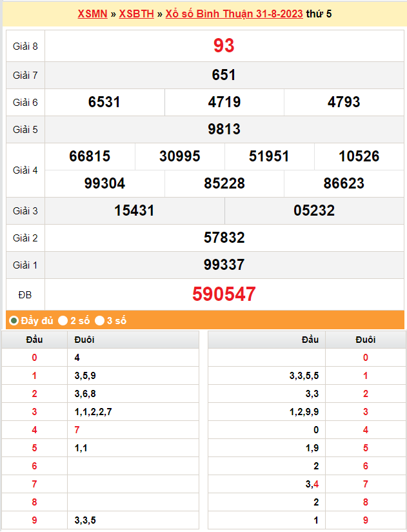Click the Giải 4 number 85228
This screenshot has width=407, height=532.
tap(224, 183)
